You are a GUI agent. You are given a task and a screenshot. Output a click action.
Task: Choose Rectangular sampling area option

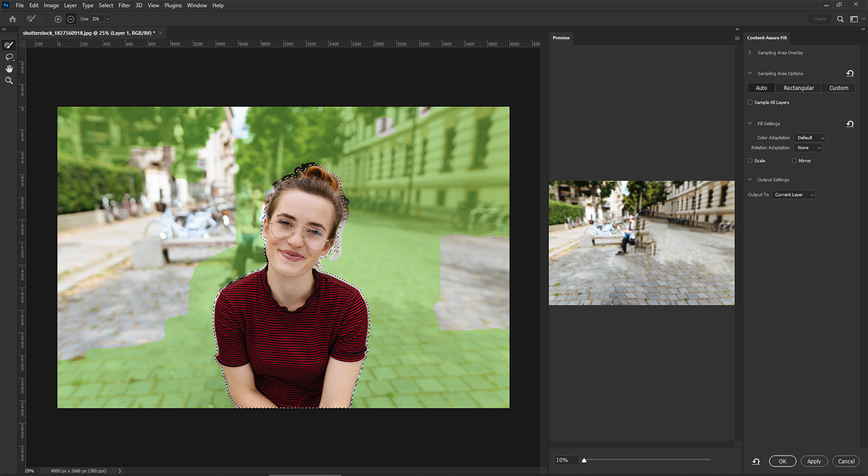[x=797, y=87]
